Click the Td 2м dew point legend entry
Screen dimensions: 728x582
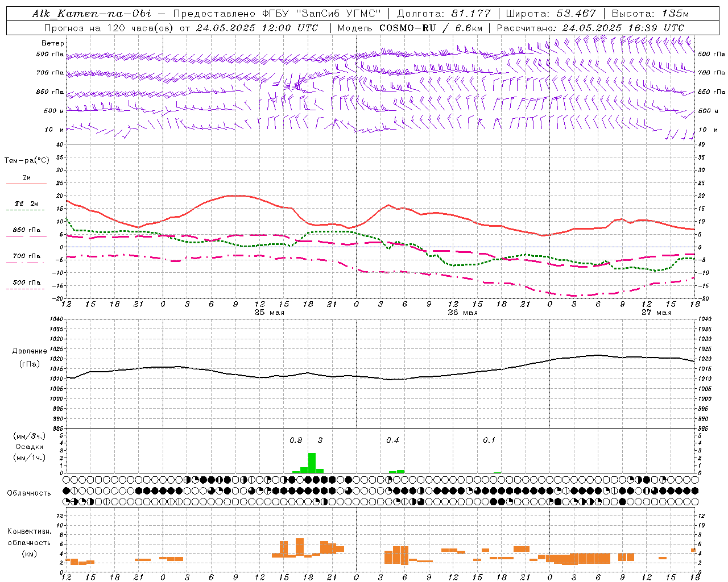point(27,203)
